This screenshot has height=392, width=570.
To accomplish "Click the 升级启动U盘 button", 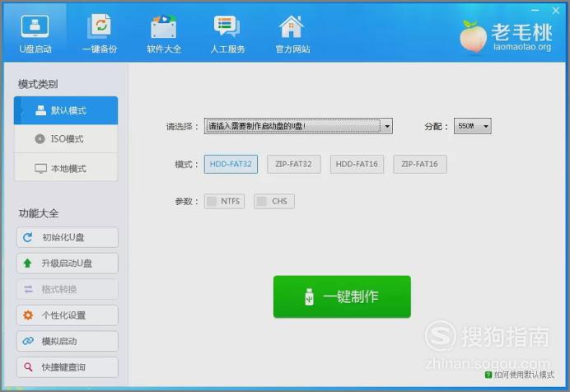I will 68,263.
